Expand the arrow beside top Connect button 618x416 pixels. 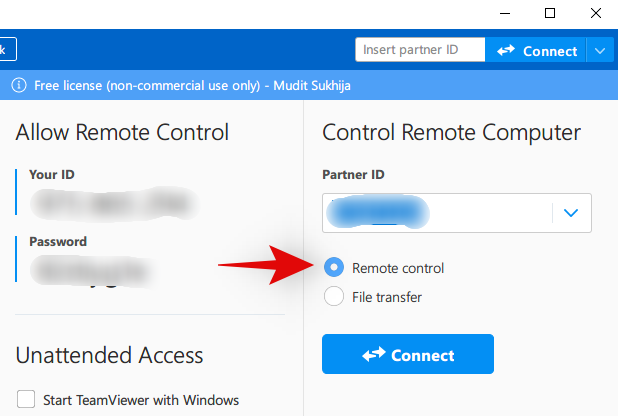(x=599, y=50)
